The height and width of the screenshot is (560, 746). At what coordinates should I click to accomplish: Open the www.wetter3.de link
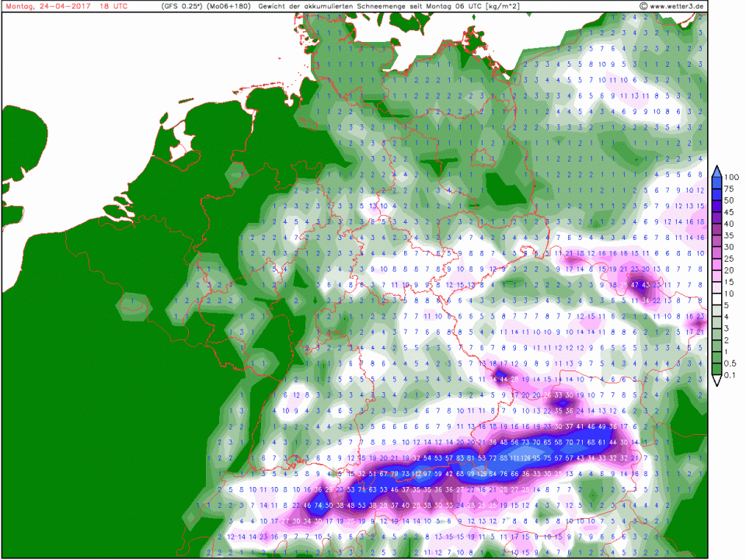678,6
